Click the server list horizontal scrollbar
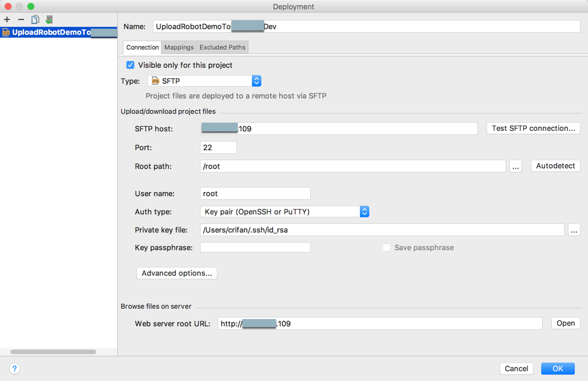Image resolution: width=588 pixels, height=381 pixels. click(53, 352)
